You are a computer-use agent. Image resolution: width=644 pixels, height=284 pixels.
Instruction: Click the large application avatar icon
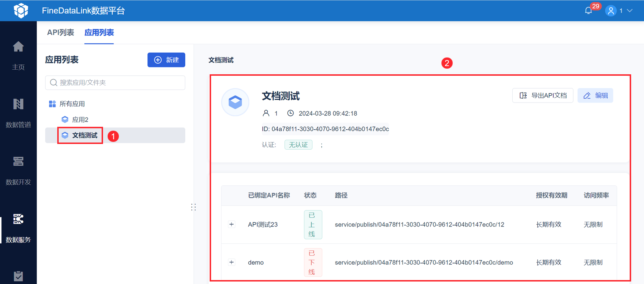tap(235, 102)
